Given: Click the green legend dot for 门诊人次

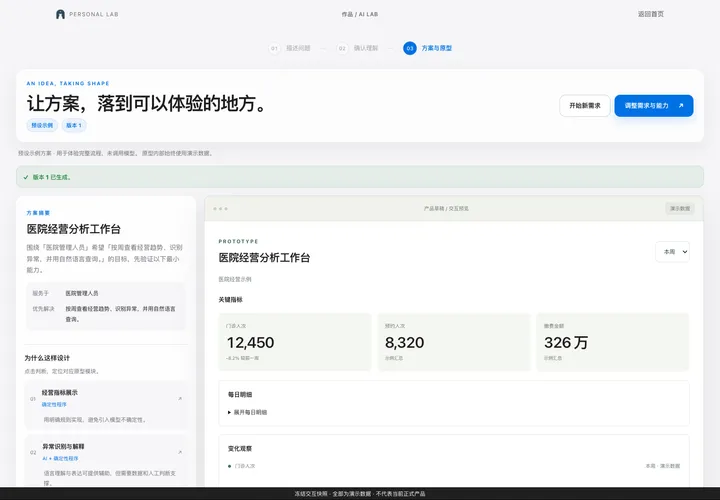Looking at the screenshot, I should point(229,466).
